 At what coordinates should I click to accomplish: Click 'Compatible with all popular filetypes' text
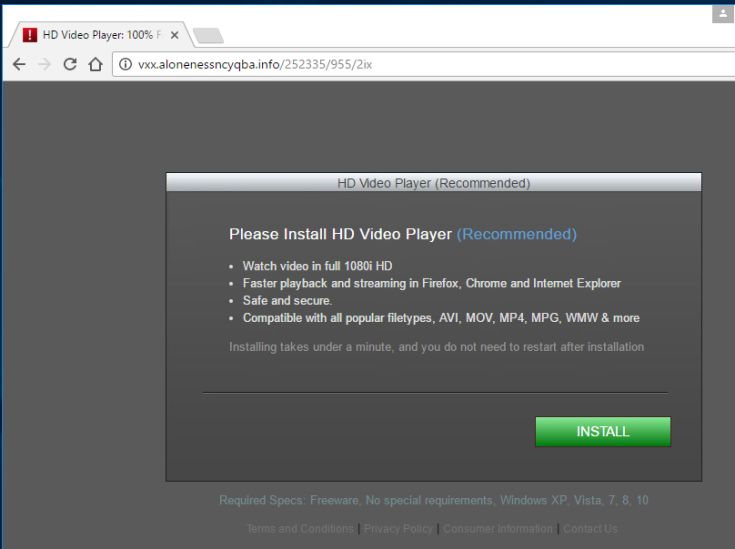(441, 318)
